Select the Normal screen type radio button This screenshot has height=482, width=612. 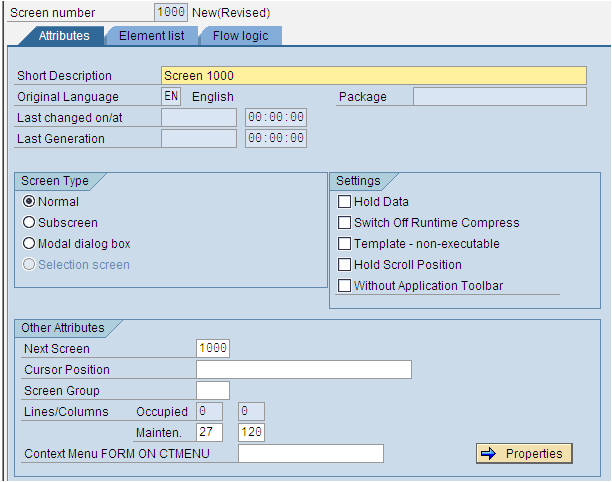(x=29, y=201)
